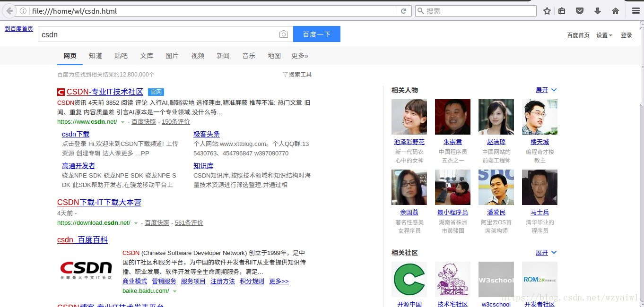Switch to the 新闻 tab
The height and width of the screenshot is (307, 644).
(223, 56)
